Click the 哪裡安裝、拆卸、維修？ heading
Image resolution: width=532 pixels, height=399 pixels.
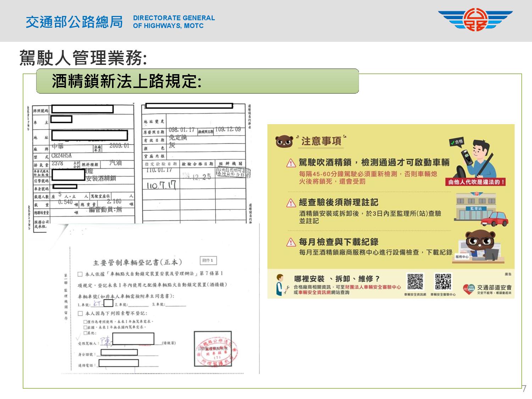[337, 279]
